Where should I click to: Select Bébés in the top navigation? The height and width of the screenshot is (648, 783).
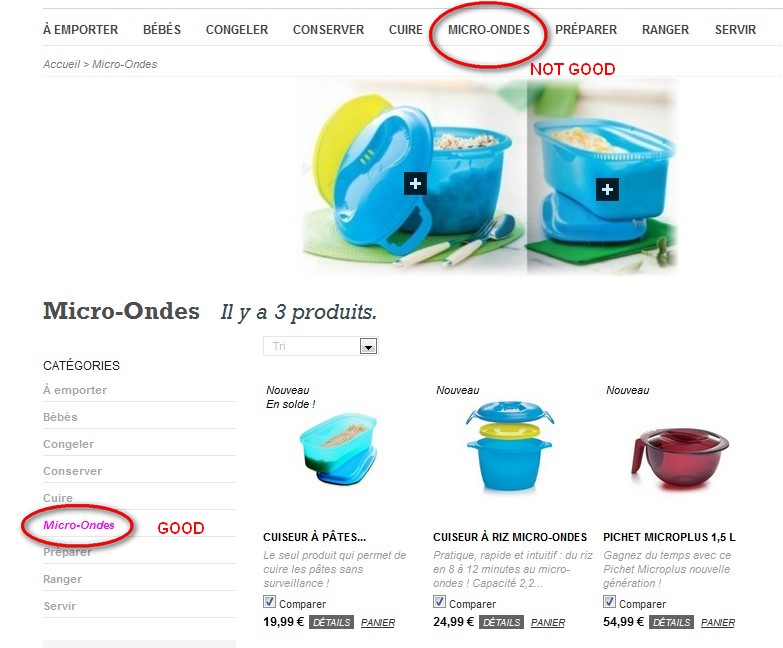[162, 30]
